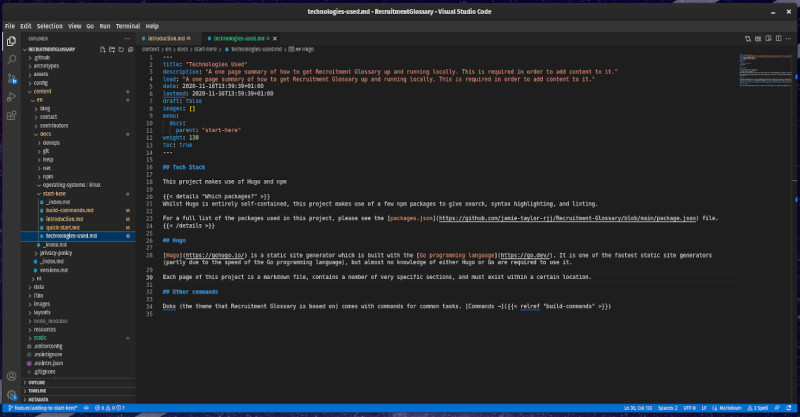
Task: Open the Selection menu
Action: tap(49, 26)
